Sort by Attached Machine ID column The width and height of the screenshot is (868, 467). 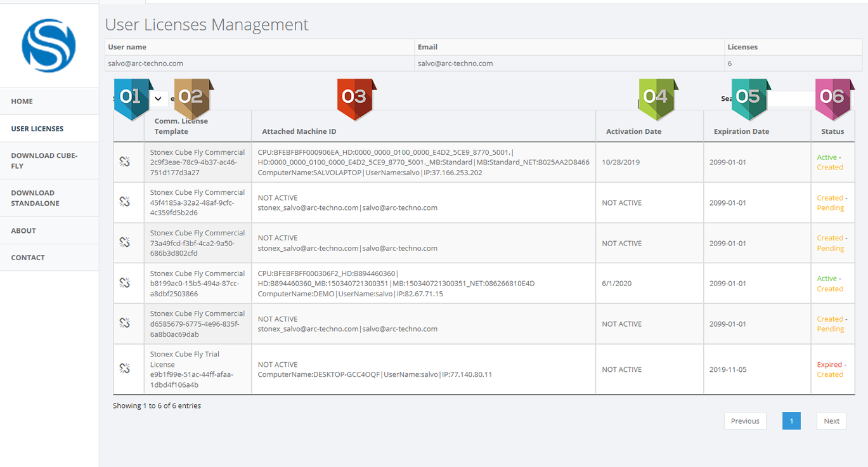pyautogui.click(x=424, y=126)
